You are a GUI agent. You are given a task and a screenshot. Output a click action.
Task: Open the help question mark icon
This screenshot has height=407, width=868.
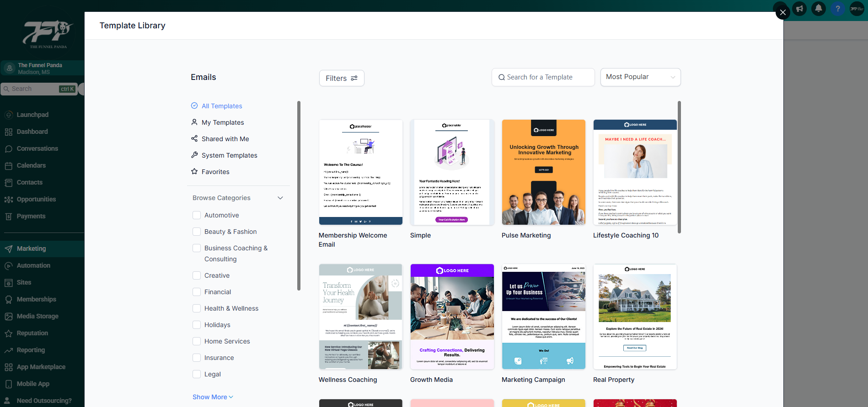point(838,9)
